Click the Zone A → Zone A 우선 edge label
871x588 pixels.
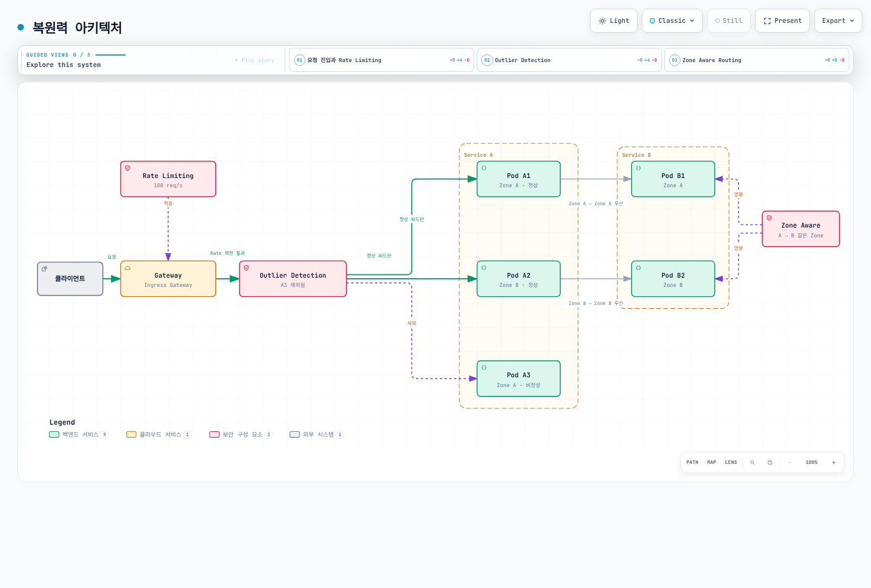[x=596, y=204]
